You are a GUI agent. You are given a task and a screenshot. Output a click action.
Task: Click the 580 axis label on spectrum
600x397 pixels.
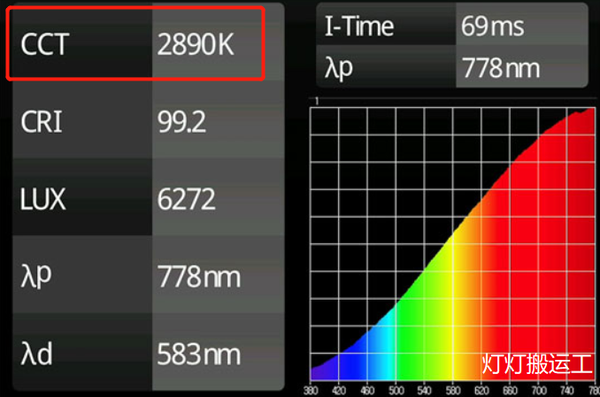[453, 390]
